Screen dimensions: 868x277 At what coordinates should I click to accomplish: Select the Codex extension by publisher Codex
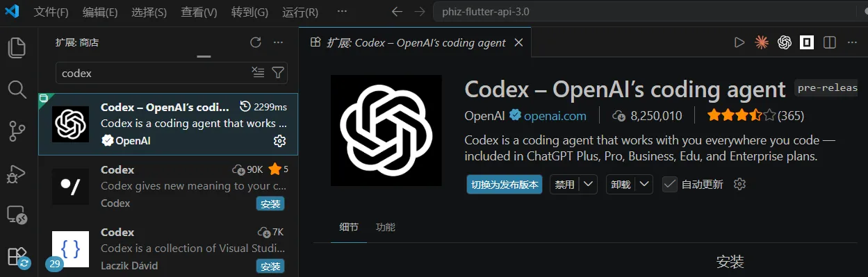[x=168, y=187]
